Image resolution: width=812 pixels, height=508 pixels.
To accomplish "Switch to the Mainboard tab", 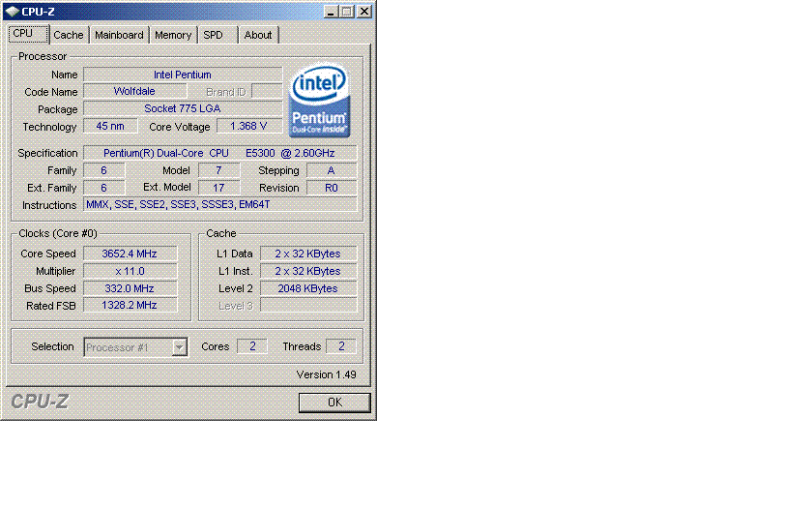I will [x=119, y=35].
